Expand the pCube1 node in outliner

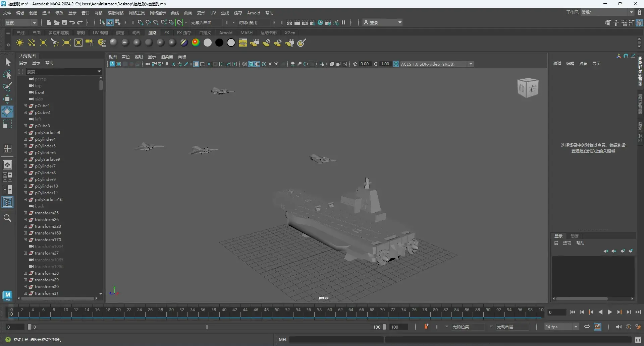[x=25, y=106]
